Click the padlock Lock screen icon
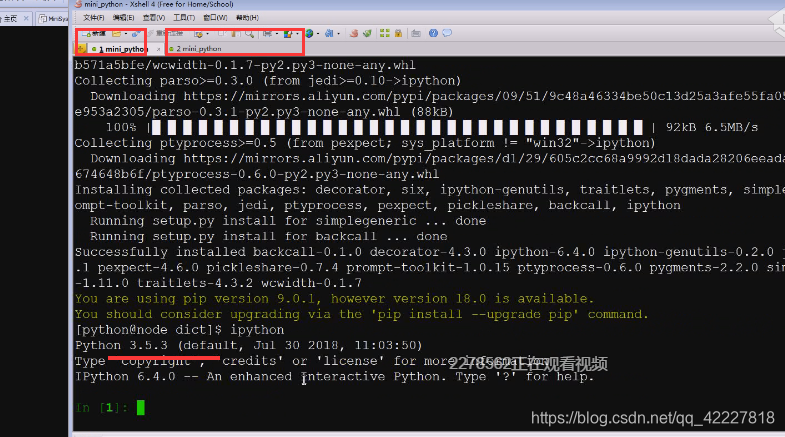The width and height of the screenshot is (785, 437). pyautogui.click(x=399, y=34)
